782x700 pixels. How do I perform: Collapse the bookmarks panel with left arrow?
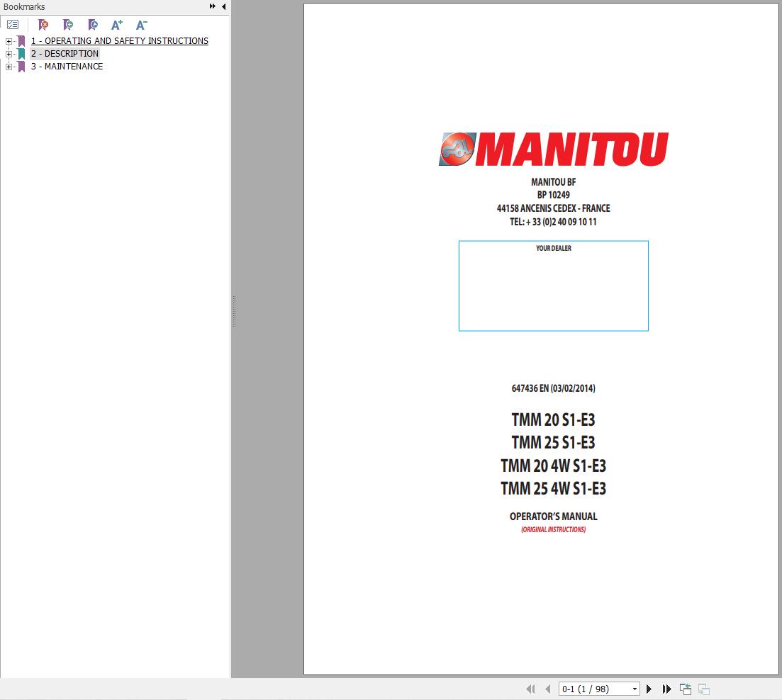tap(223, 6)
